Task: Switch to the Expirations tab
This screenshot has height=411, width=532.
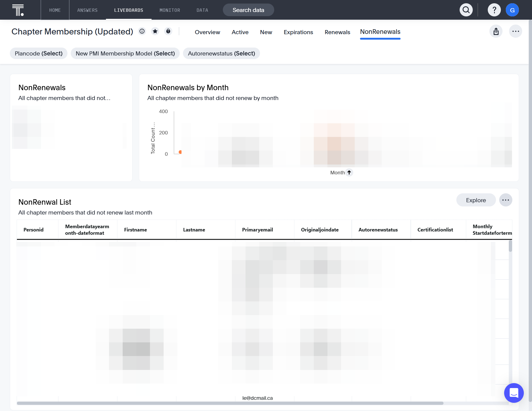Action: [298, 32]
